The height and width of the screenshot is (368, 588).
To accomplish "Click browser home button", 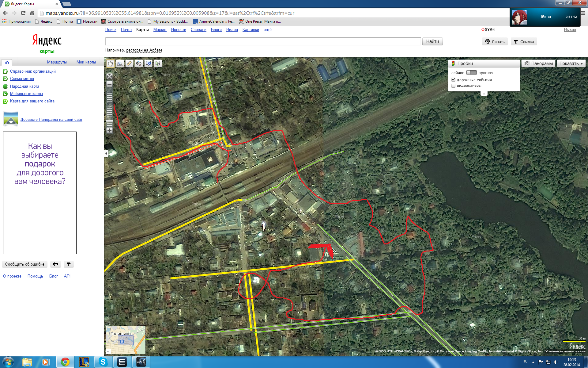I will pos(32,13).
